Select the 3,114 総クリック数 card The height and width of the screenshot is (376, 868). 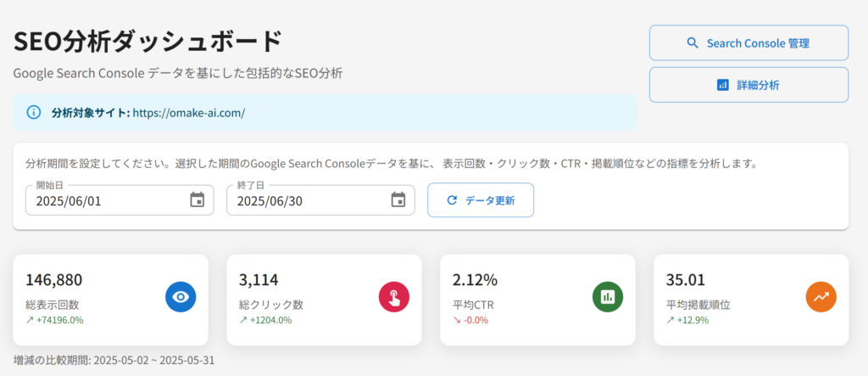pos(324,300)
